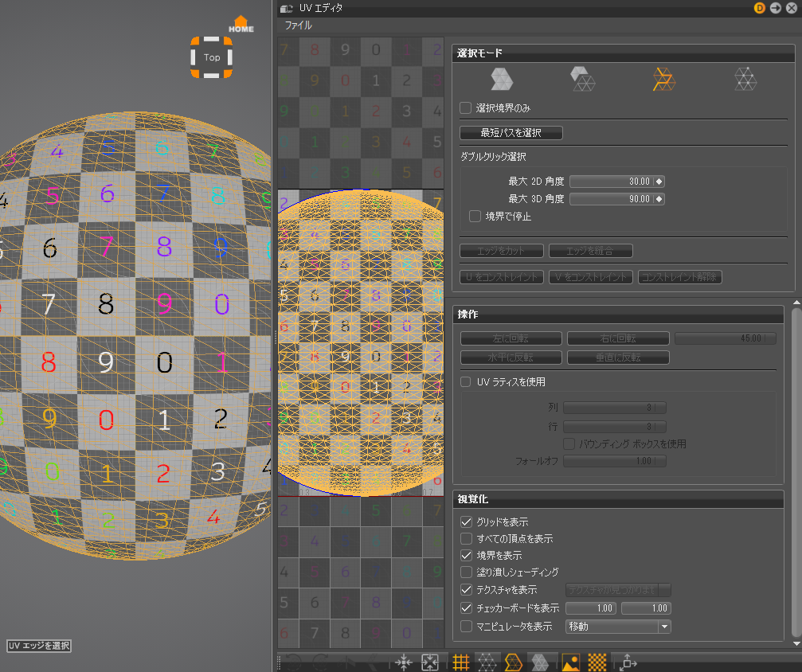Viewport: 802px width, 672px height.
Task: Click the UV エッジを選択 label
Action: (39, 646)
